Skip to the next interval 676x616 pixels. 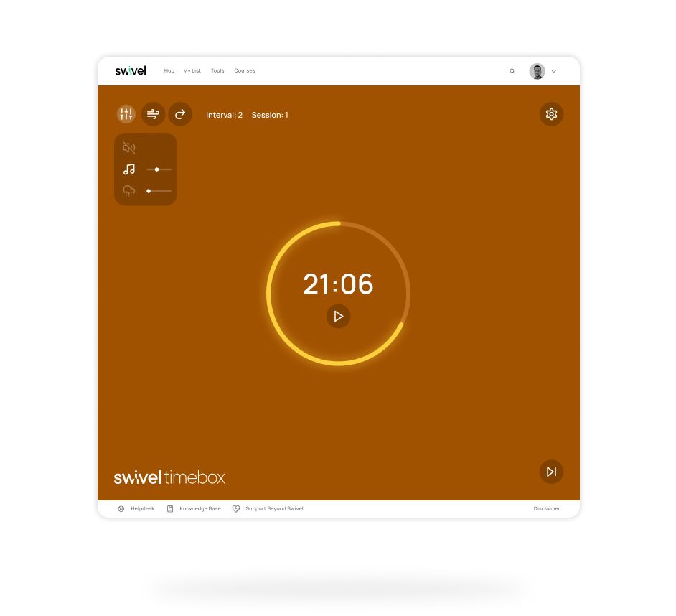coord(551,472)
